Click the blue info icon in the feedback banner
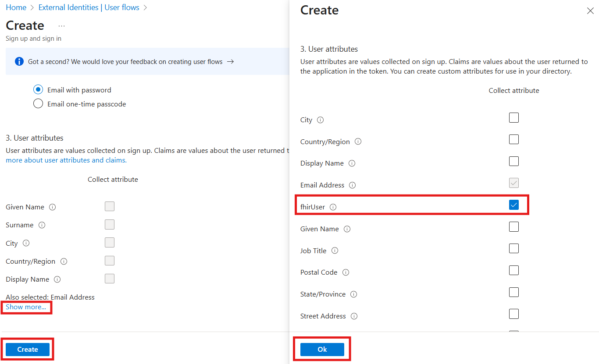 pyautogui.click(x=19, y=61)
